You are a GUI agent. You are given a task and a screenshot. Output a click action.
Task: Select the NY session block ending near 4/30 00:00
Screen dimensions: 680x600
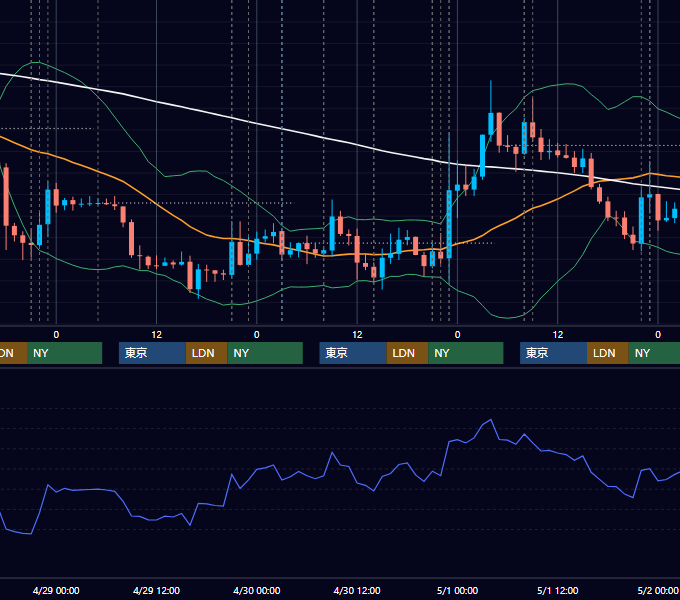265,353
